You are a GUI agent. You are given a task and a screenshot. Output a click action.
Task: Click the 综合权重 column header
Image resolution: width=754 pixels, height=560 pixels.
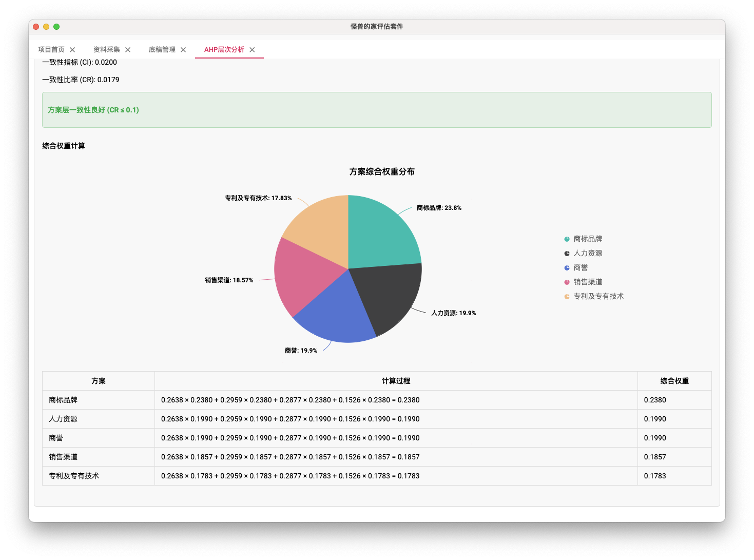[674, 381]
